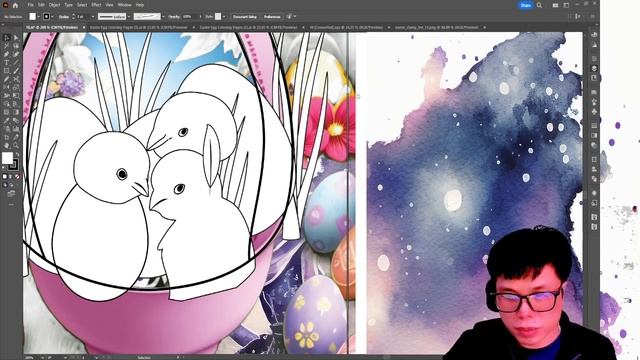Open the workspace switcher icon
This screenshot has width=640, height=360.
point(566,5)
